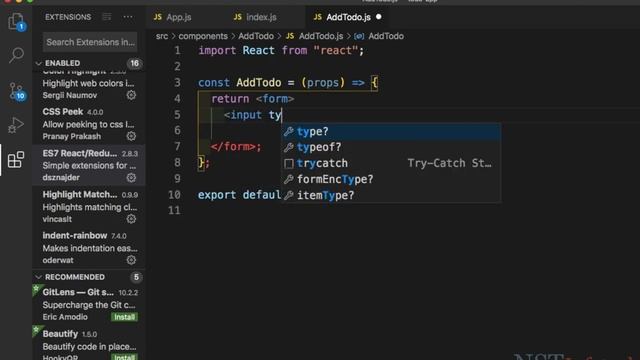This screenshot has width=640, height=360.
Task: Click wrench icon beside itemType? suggestion
Action: [x=289, y=196]
